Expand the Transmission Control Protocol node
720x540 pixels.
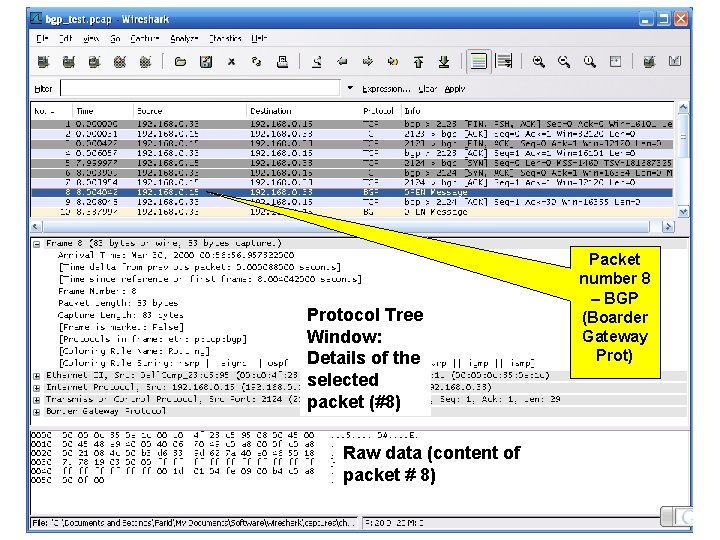[37, 400]
